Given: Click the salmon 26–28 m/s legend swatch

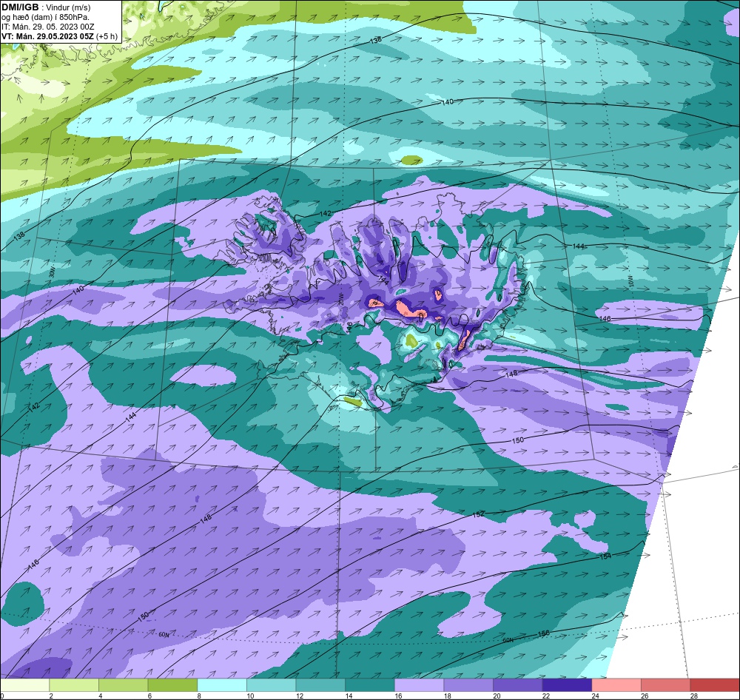Looking at the screenshot, I should coord(666,685).
